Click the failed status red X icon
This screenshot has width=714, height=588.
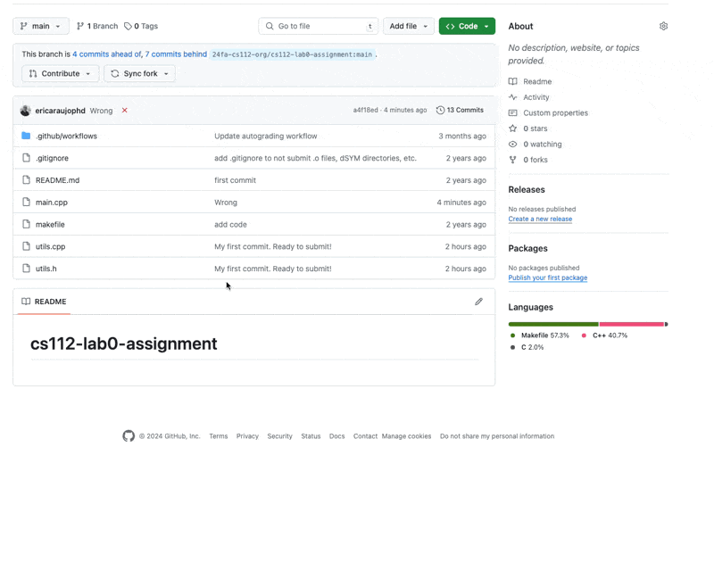(124, 111)
